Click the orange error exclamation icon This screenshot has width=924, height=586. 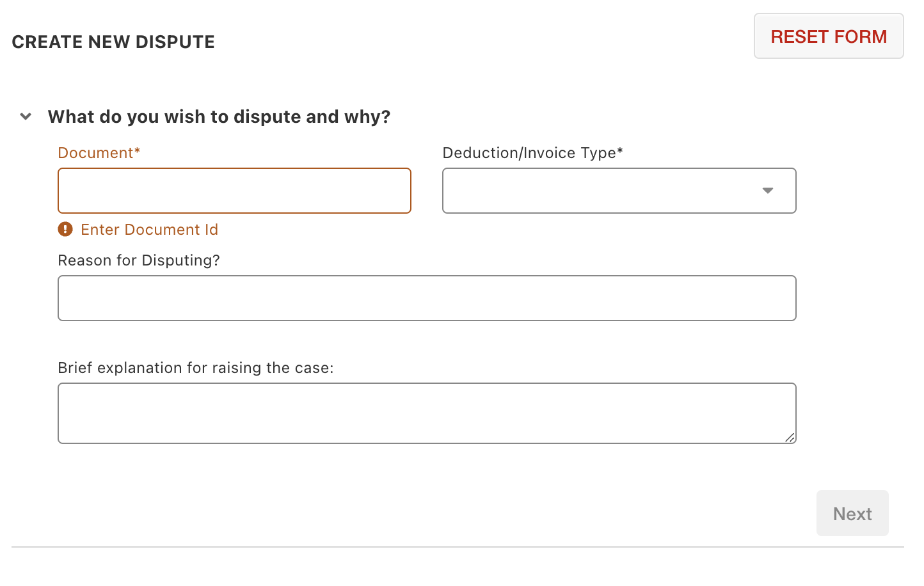click(x=65, y=229)
